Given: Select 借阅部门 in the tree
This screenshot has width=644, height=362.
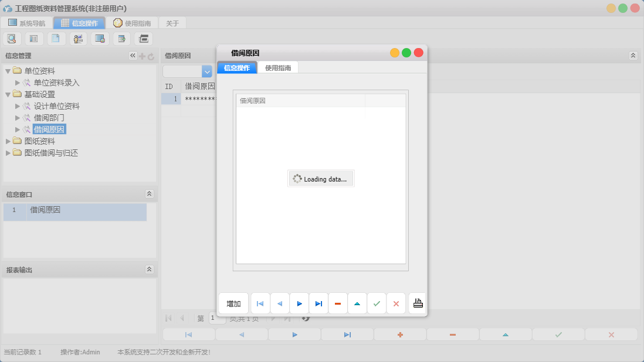Looking at the screenshot, I should click(x=49, y=118).
